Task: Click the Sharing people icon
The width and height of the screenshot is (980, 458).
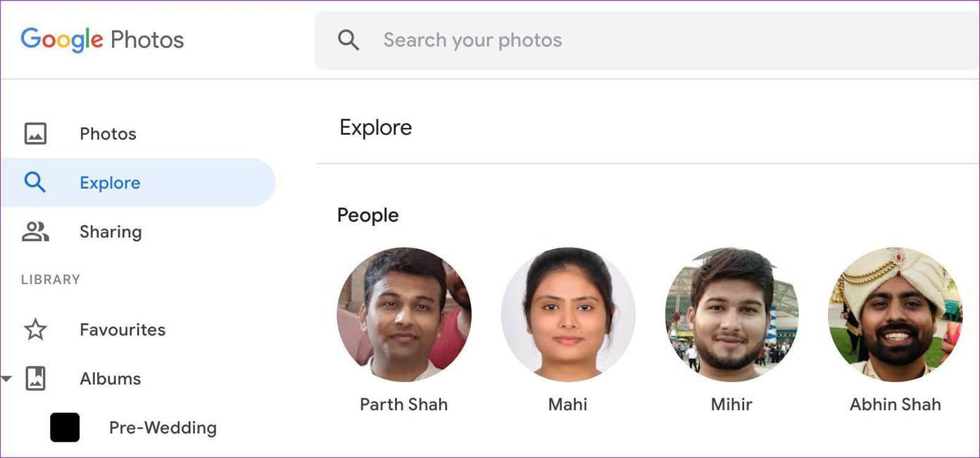Action: (34, 231)
